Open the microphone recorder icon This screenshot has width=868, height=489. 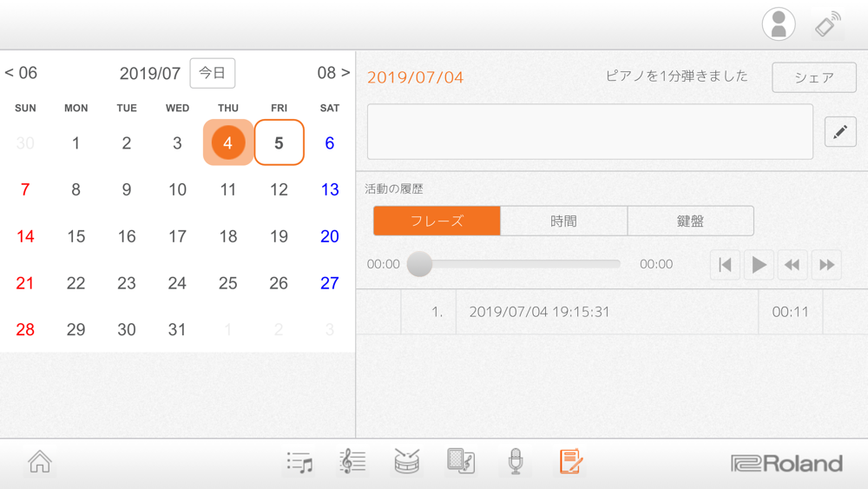point(516,462)
